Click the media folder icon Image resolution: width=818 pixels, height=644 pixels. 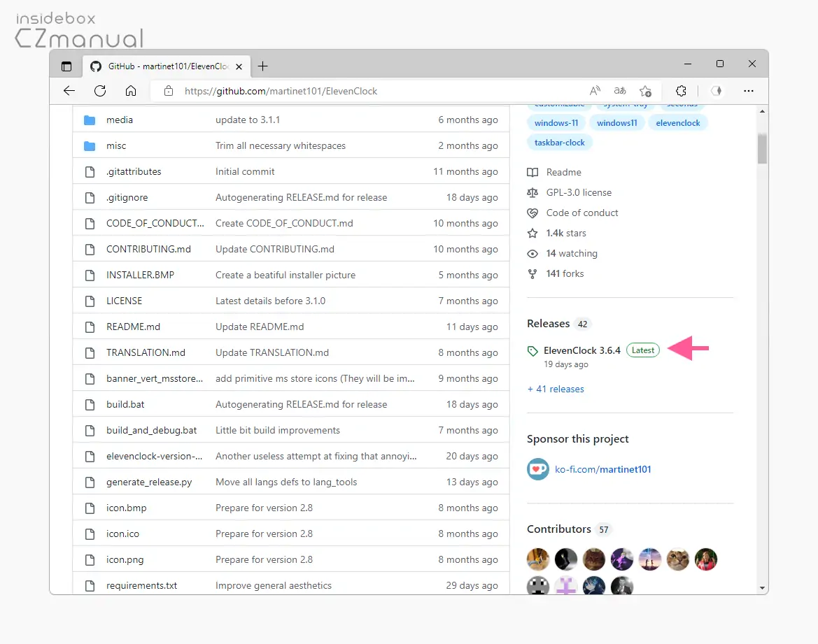point(90,120)
